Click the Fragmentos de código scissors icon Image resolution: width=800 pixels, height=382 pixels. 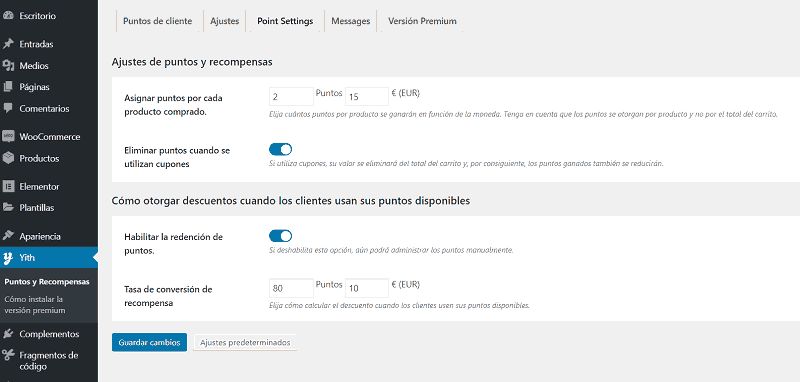[8, 355]
